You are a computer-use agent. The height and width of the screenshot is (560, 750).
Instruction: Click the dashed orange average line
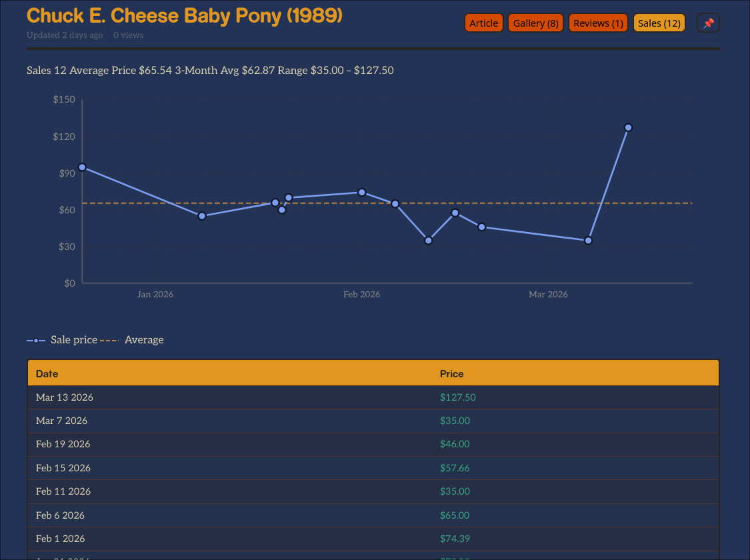pyautogui.click(x=520, y=203)
